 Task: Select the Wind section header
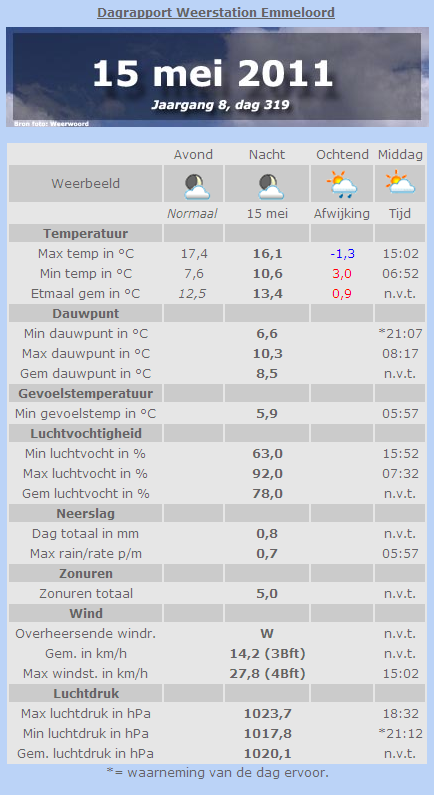tap(85, 613)
